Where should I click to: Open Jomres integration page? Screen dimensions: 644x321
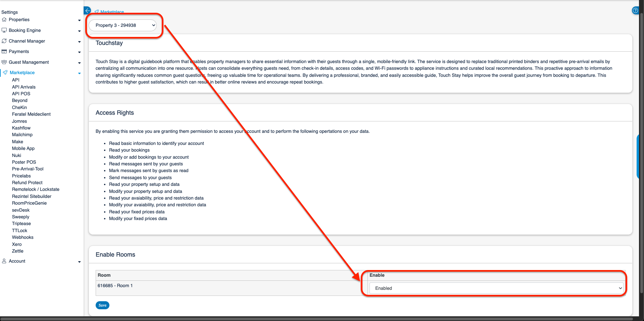click(x=19, y=121)
